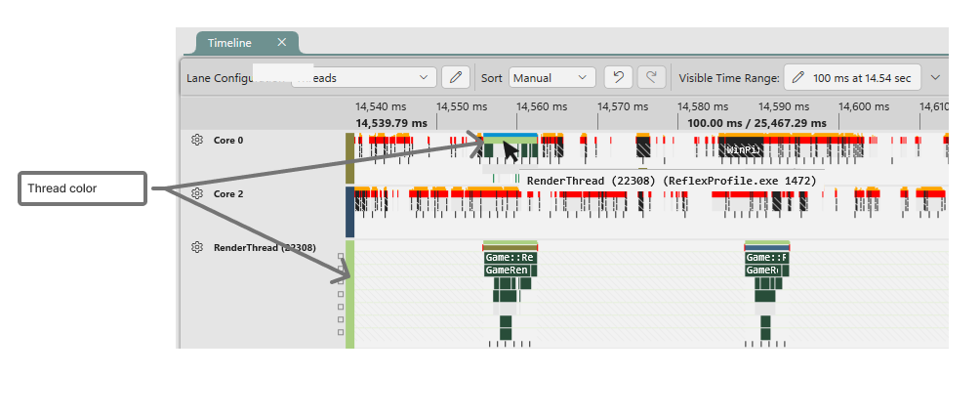The image size is (980, 416).
Task: Select second Game:: event block on RenderThread
Action: tap(767, 257)
